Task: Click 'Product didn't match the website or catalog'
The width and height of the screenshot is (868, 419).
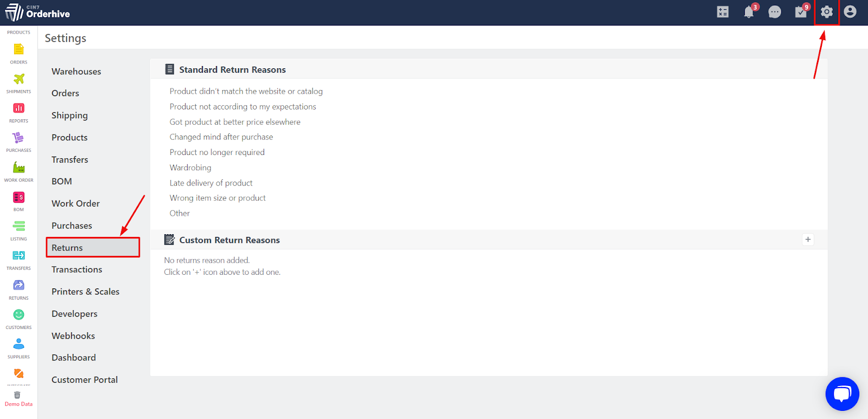Action: coord(246,91)
